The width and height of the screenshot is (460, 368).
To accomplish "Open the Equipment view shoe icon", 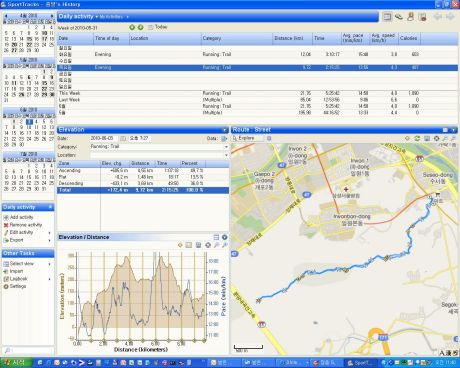I will click(x=399, y=17).
